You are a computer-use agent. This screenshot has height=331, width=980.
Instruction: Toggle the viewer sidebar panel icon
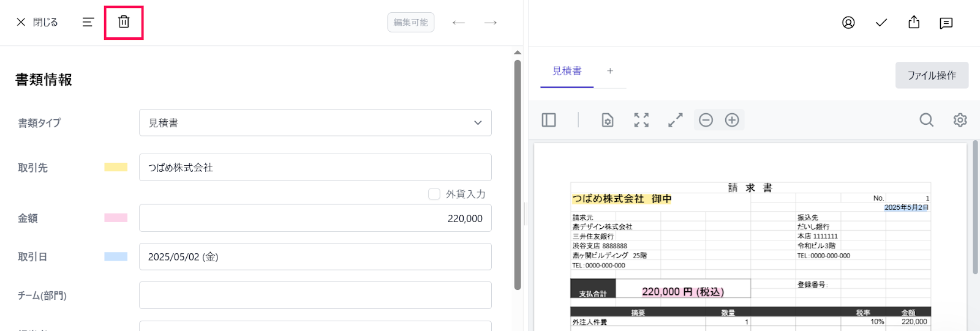point(549,120)
